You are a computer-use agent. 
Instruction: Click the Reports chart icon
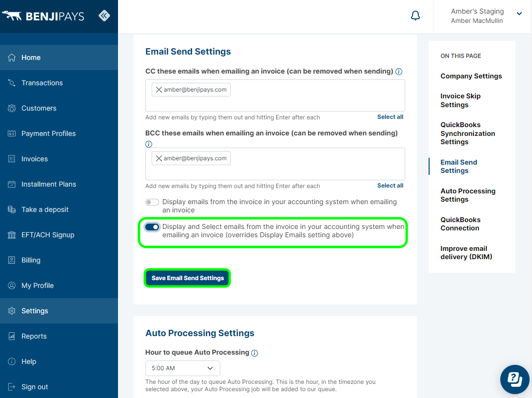[x=12, y=336]
